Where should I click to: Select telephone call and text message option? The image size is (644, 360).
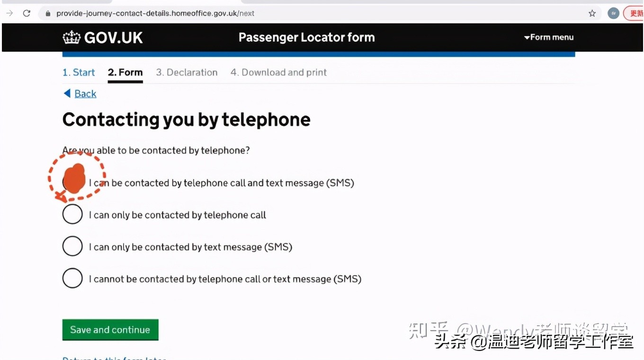[72, 182]
